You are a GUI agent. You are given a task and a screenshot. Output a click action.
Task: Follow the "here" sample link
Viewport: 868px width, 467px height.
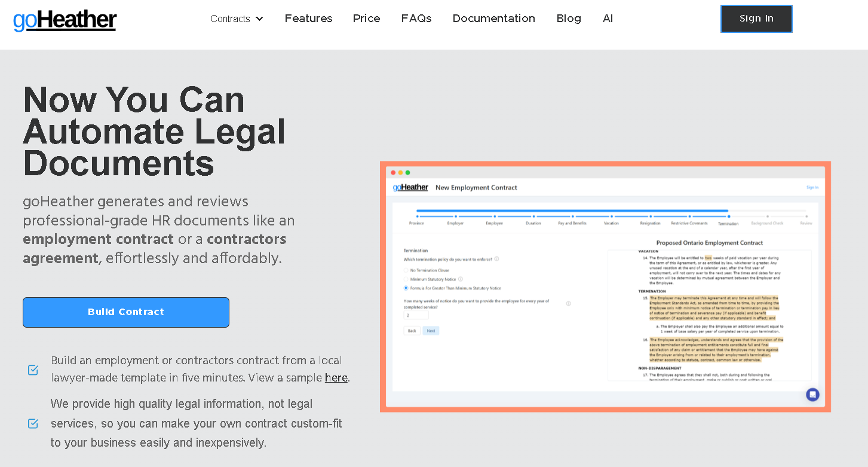pyautogui.click(x=336, y=378)
